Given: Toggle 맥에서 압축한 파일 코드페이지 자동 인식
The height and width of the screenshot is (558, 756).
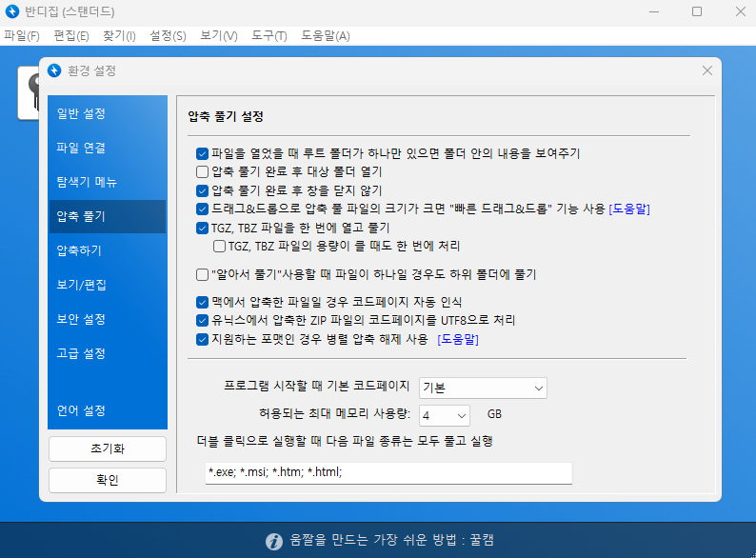Looking at the screenshot, I should tap(202, 303).
